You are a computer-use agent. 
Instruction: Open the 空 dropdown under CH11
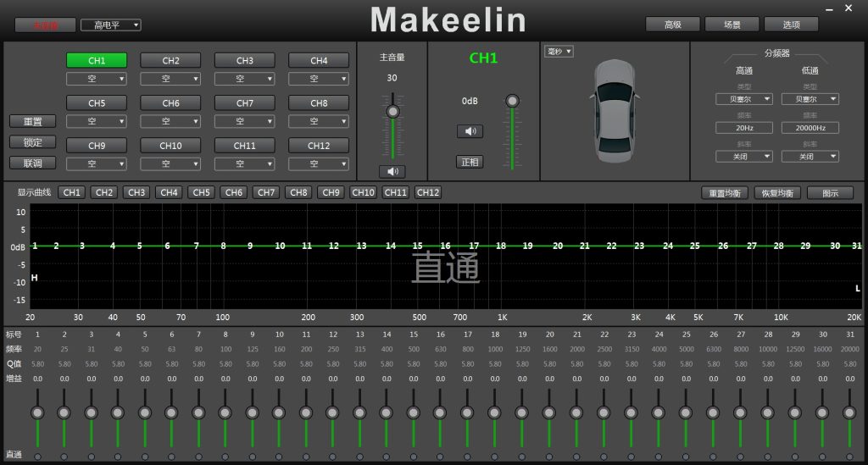pos(245,164)
